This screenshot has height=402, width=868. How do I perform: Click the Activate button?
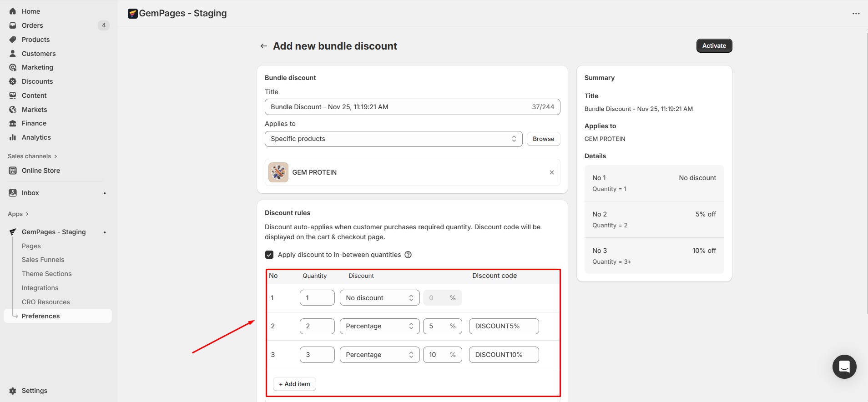click(x=714, y=45)
